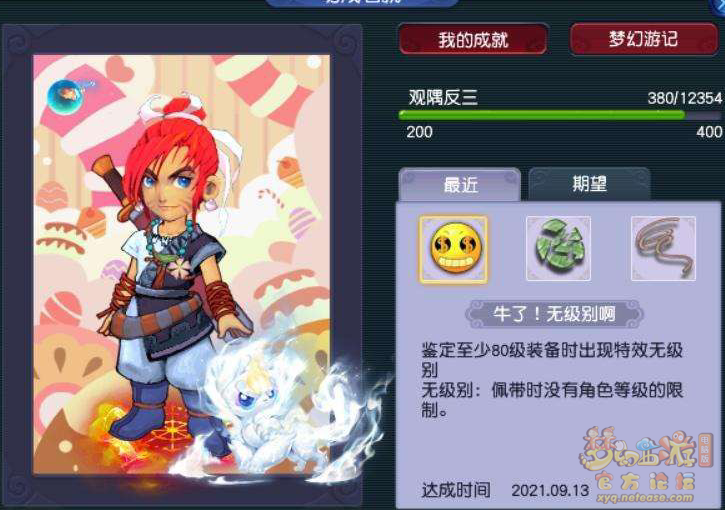Select the coiled brown rope achievement icon
Screen dimensions: 725x510
(664, 248)
